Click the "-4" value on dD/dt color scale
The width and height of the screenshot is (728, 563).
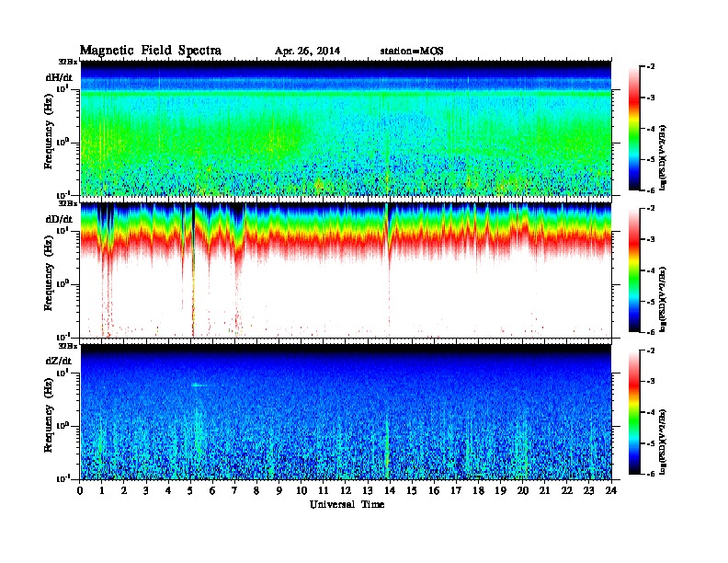[651, 270]
